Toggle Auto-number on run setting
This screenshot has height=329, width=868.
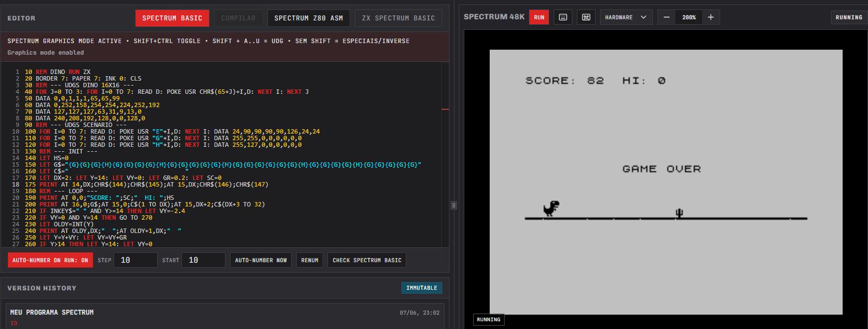(x=50, y=260)
